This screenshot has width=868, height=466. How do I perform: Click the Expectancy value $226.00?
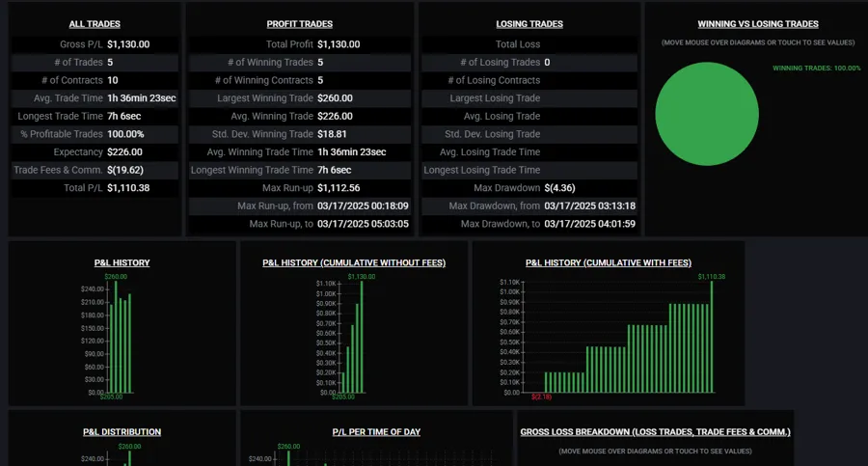[124, 151]
